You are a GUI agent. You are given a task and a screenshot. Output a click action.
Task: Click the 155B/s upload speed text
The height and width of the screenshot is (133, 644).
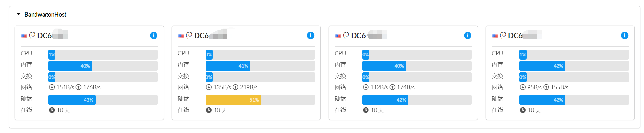coord(559,87)
